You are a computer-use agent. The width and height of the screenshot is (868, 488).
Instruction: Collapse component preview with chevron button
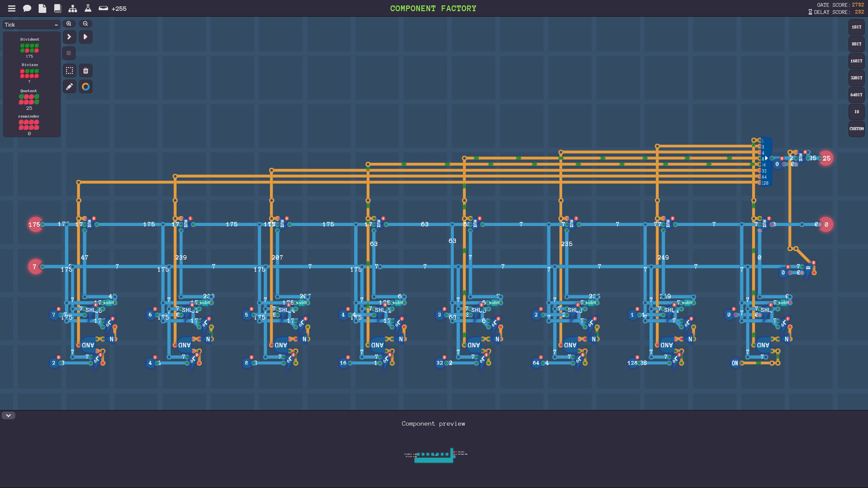tap(8, 415)
